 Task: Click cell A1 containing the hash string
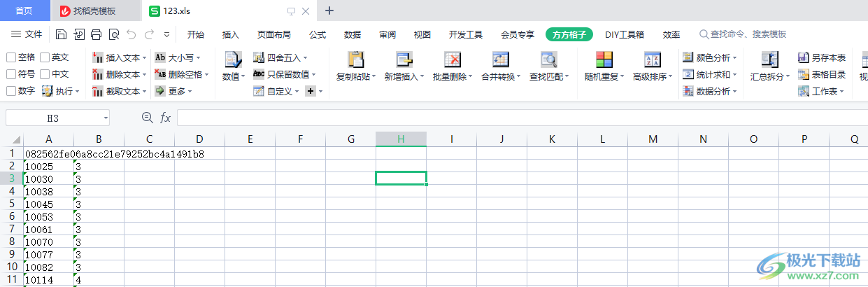[x=48, y=153]
